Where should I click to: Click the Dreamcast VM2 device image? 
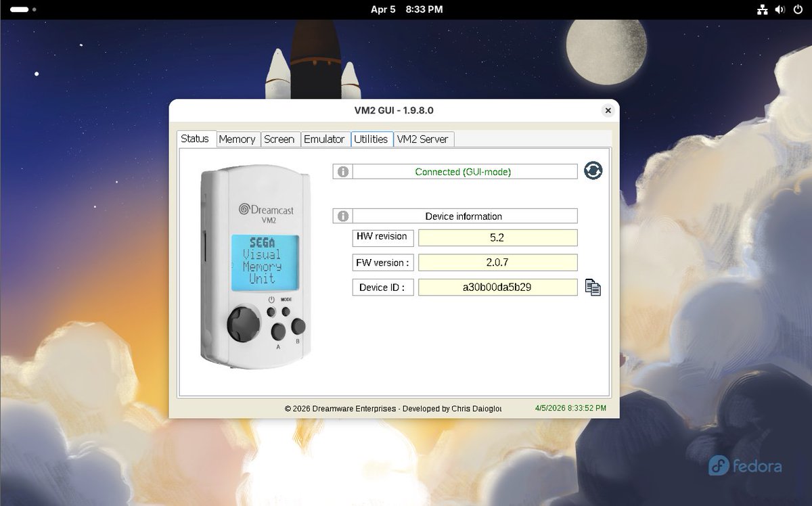coord(256,267)
